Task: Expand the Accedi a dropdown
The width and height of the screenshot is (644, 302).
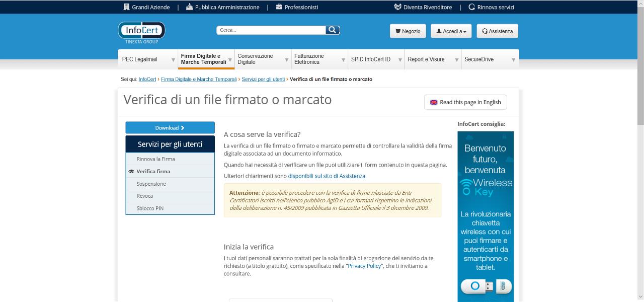Action: click(x=451, y=31)
